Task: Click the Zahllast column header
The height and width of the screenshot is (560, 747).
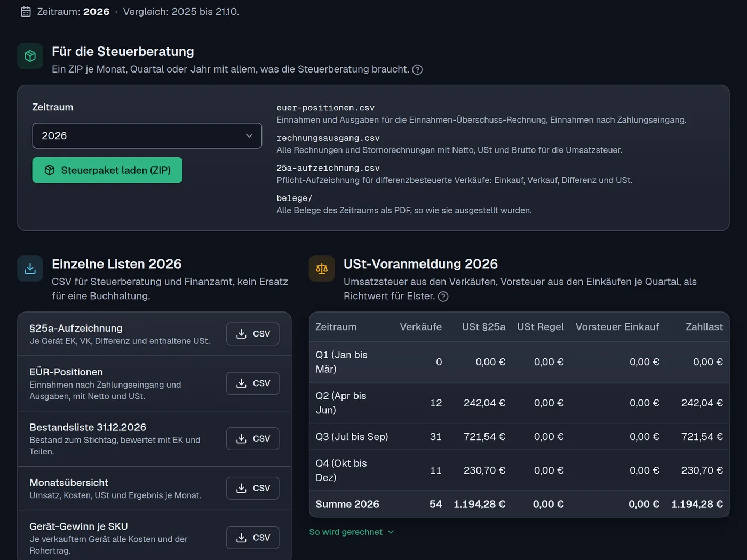Action: pos(704,327)
